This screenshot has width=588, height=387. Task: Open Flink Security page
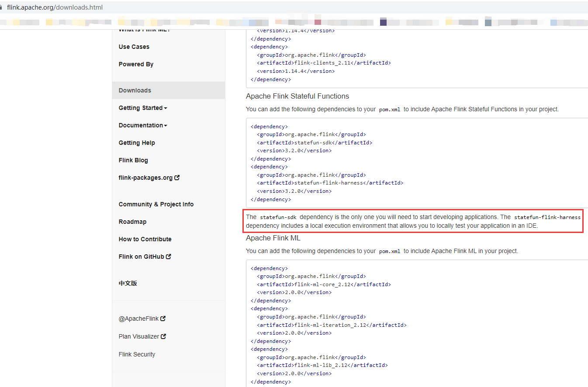click(137, 354)
